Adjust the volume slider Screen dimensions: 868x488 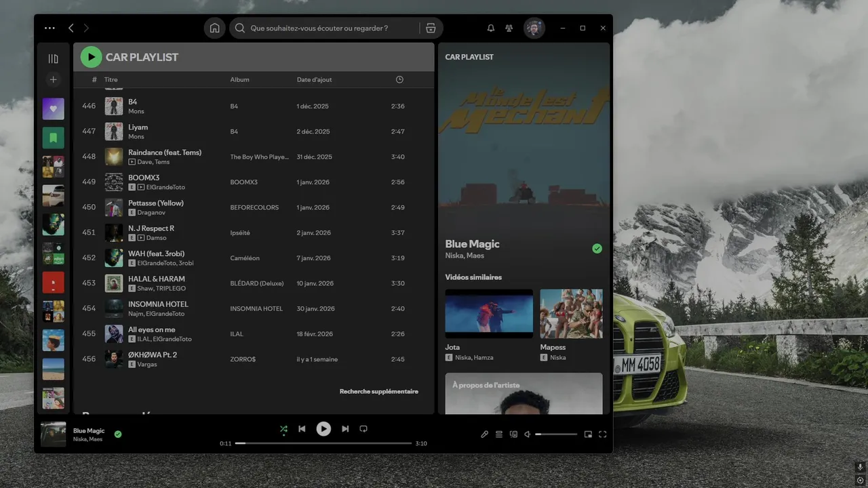tap(556, 434)
